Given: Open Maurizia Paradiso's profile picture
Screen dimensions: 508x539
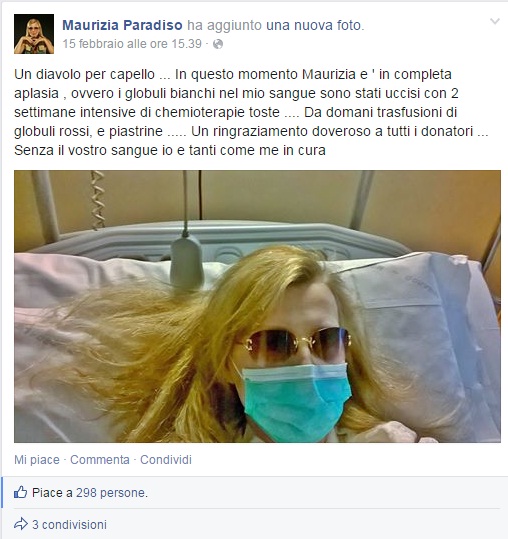Looking at the screenshot, I should (34, 34).
